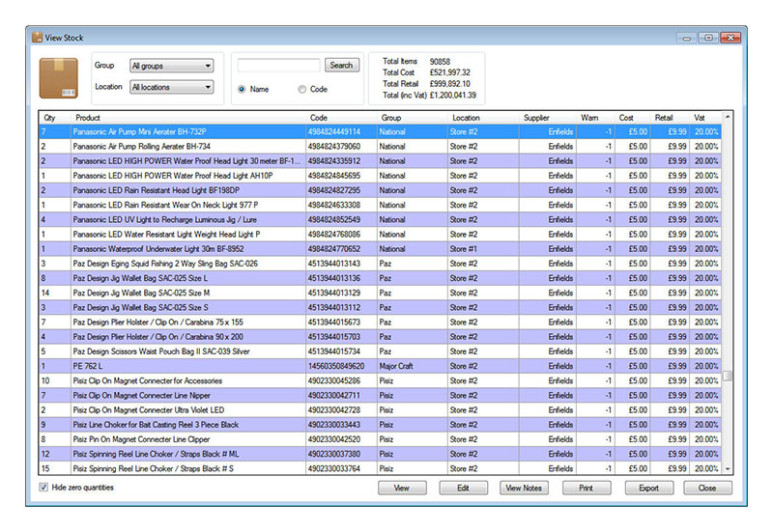Click the Total Items value 90858
Viewport: 773px width, 532px height.
440,62
